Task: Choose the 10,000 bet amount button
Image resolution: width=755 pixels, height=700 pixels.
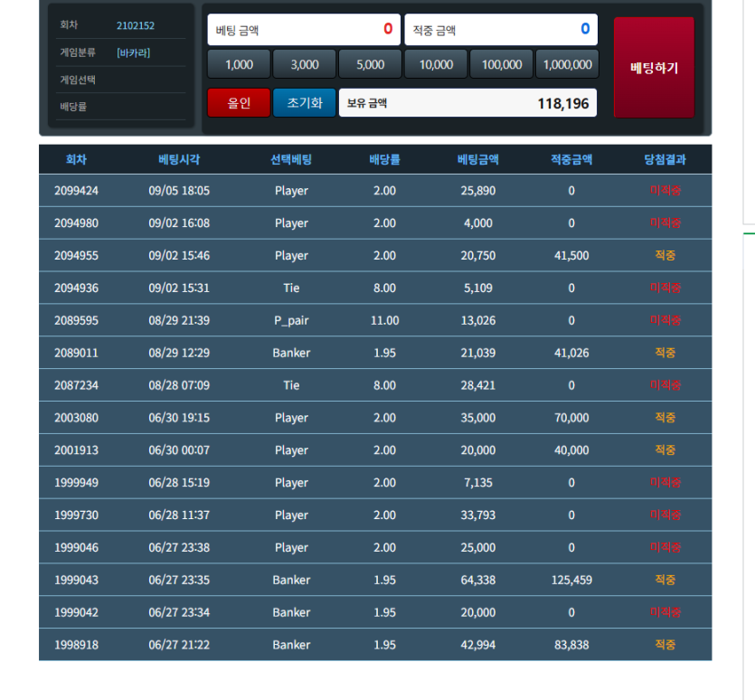Action: point(436,64)
